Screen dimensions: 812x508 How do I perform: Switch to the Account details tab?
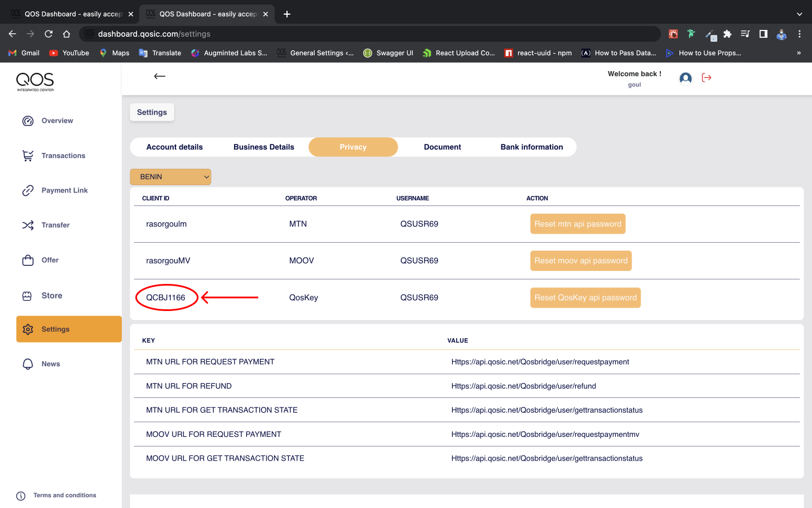174,147
